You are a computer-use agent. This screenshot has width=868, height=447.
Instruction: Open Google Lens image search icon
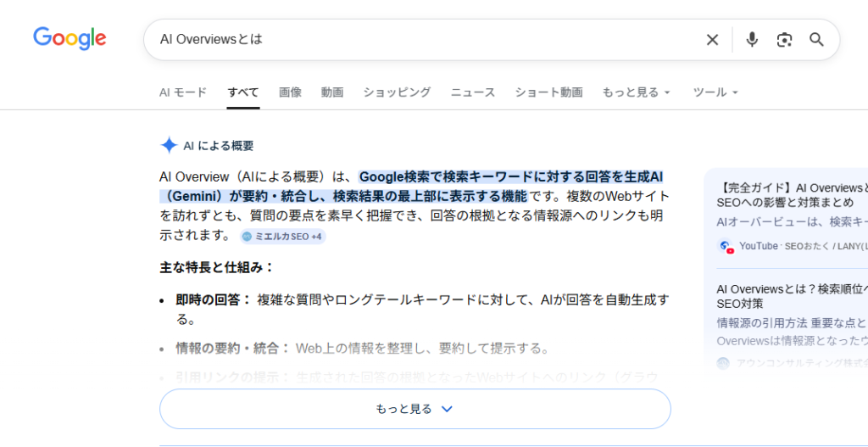pos(784,40)
